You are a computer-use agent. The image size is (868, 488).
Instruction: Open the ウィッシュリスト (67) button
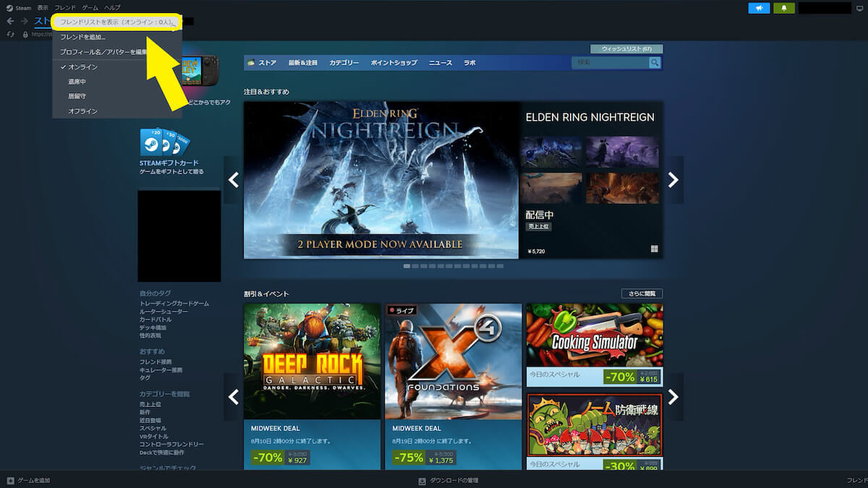pyautogui.click(x=626, y=49)
